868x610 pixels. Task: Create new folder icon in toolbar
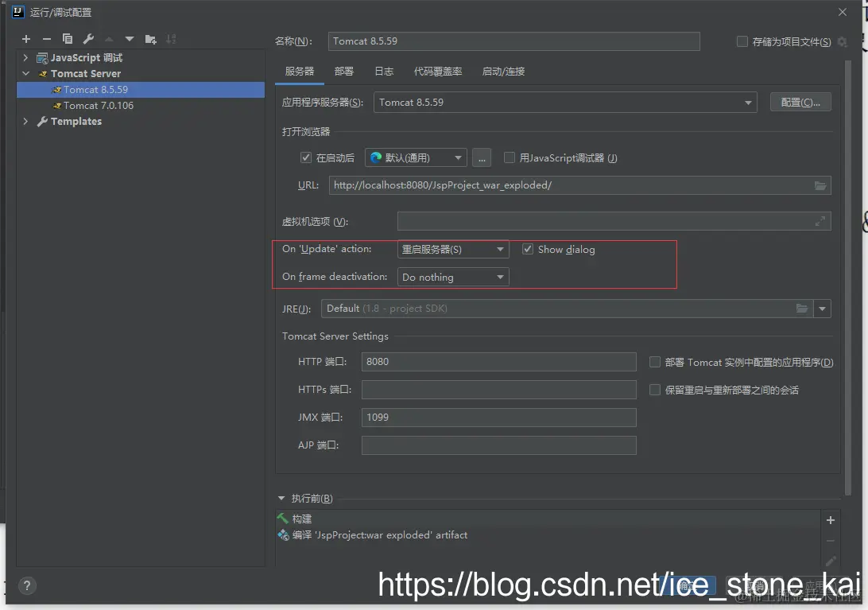[x=150, y=39]
